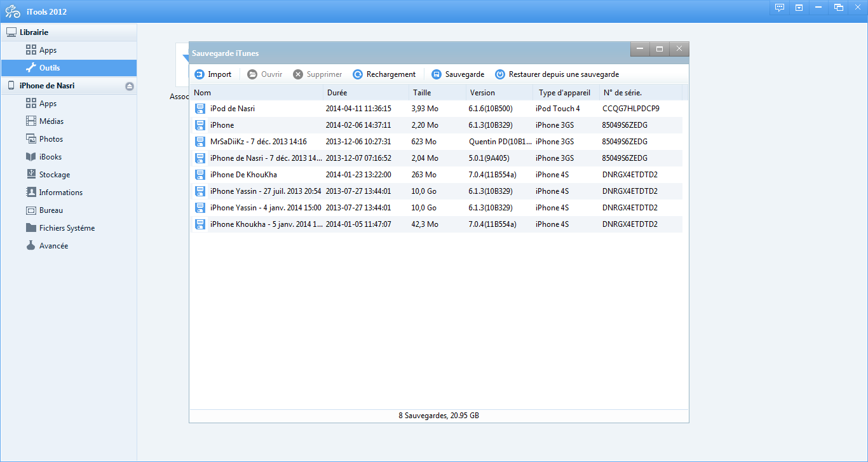
Task: Open the Médias film icon
Action: pos(31,121)
